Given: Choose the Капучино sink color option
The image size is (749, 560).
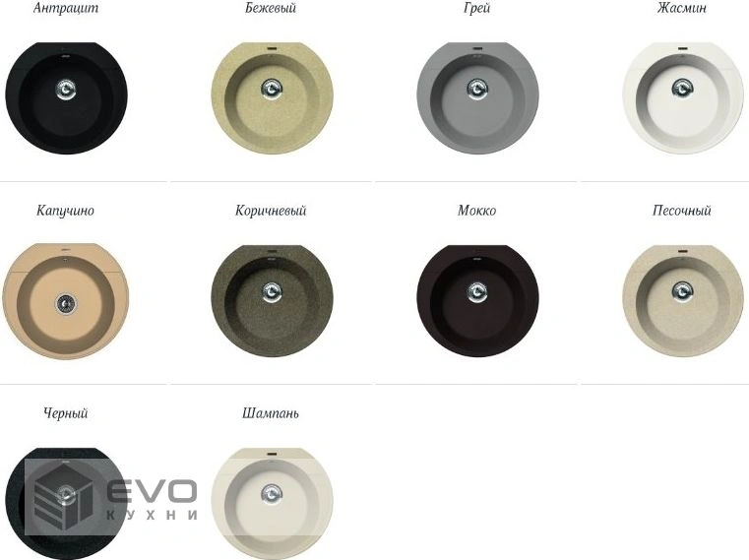Looking at the screenshot, I should [65, 301].
